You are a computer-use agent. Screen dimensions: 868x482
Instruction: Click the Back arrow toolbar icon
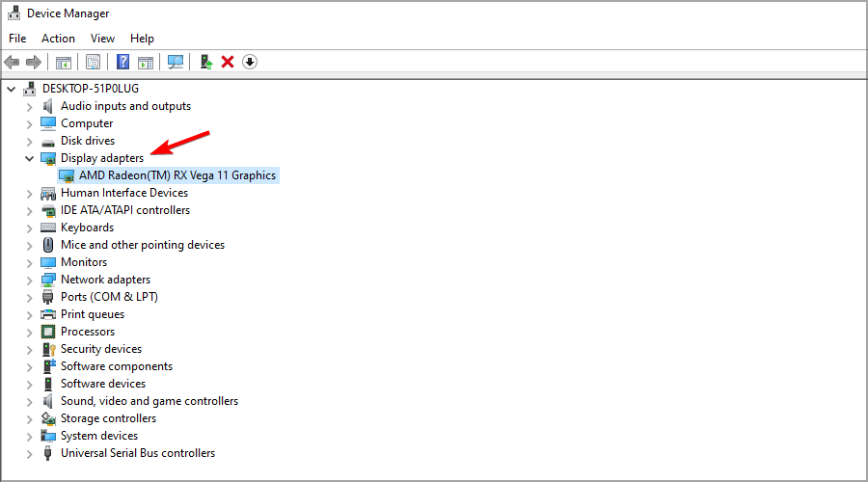12,62
